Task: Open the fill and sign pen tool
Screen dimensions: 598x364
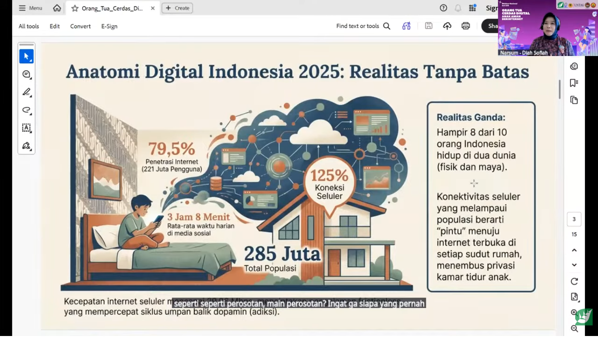Action: pos(26,146)
